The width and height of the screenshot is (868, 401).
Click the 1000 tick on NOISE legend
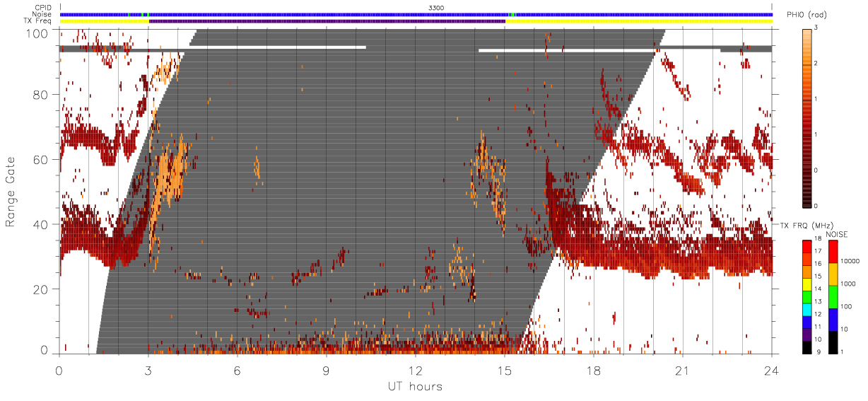tap(848, 285)
